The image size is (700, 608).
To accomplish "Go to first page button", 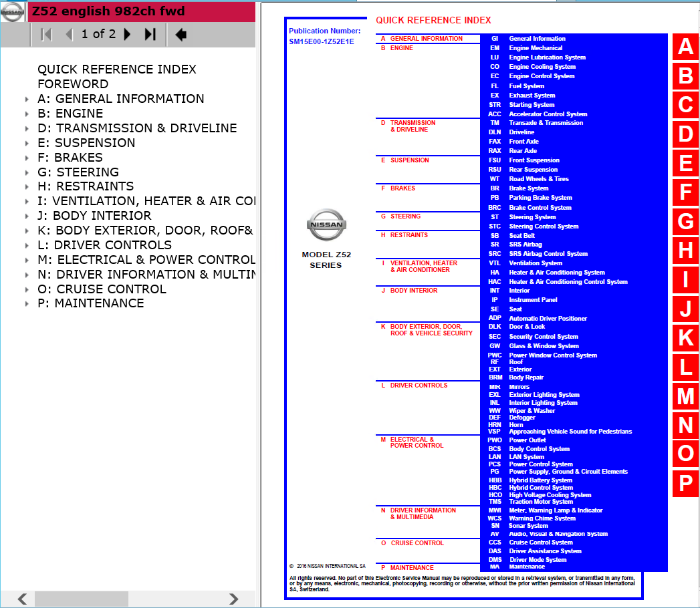I will 46,34.
